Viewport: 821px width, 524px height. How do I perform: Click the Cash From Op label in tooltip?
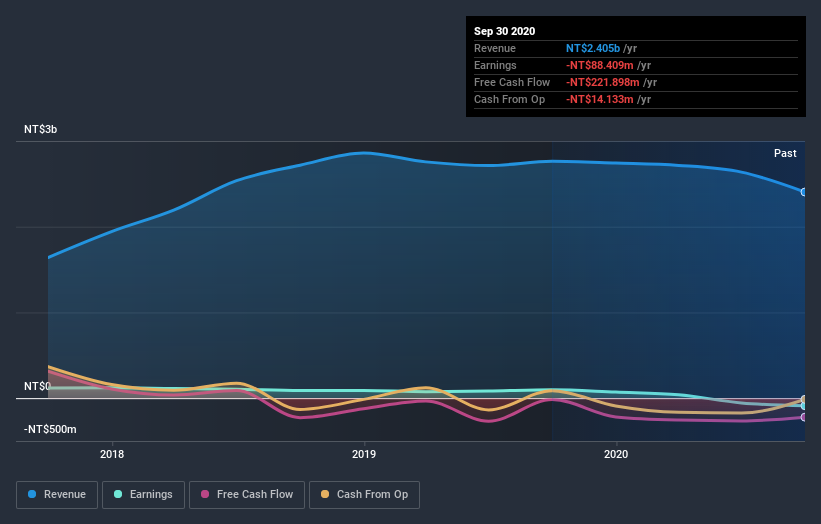pos(509,99)
